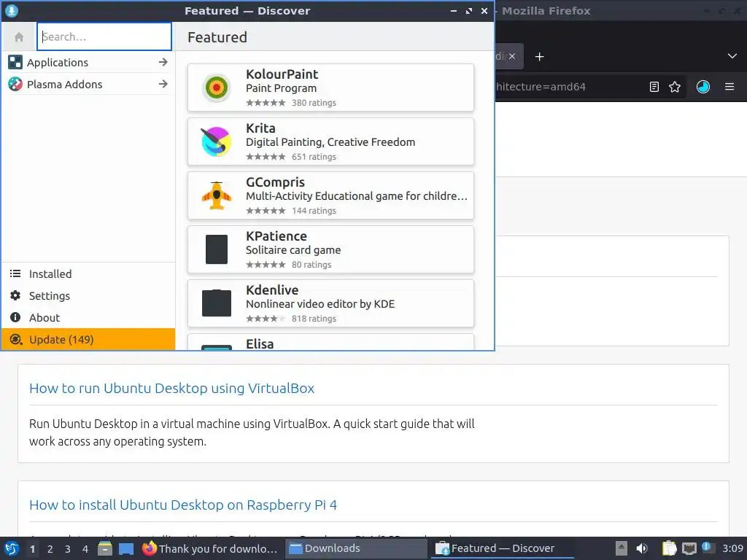This screenshot has height=560, width=747.
Task: Open the Installed list
Action: (x=88, y=274)
